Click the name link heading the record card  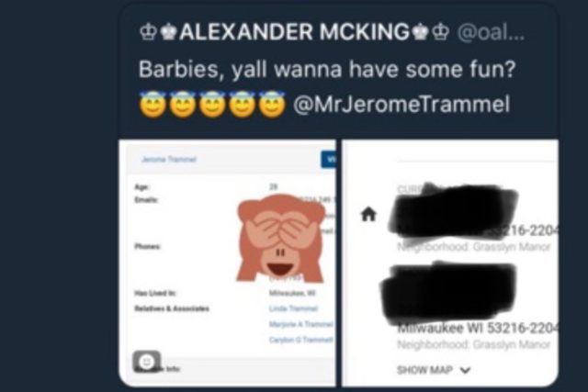point(169,160)
